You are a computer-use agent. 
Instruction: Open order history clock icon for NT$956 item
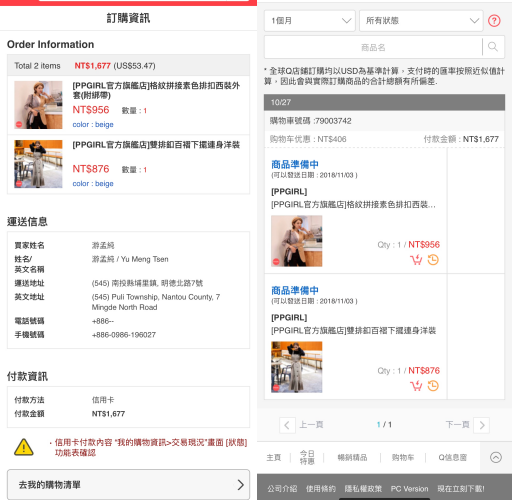click(x=433, y=260)
